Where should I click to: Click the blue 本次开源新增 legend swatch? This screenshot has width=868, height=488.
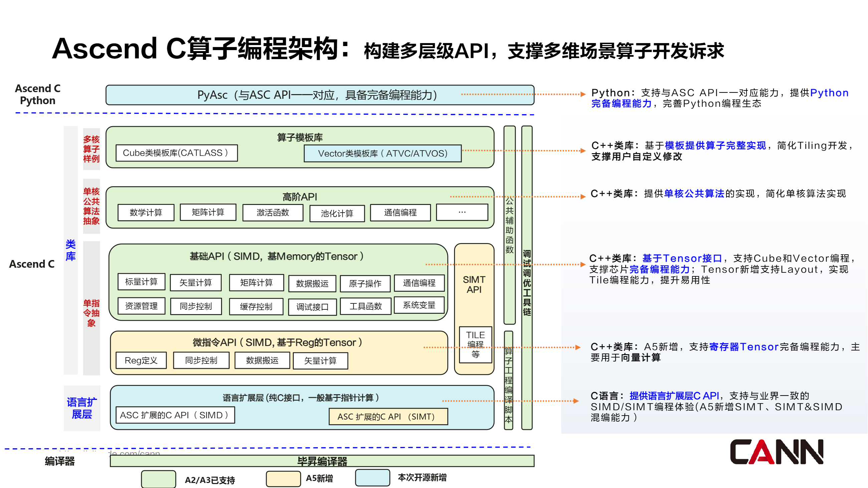372,477
